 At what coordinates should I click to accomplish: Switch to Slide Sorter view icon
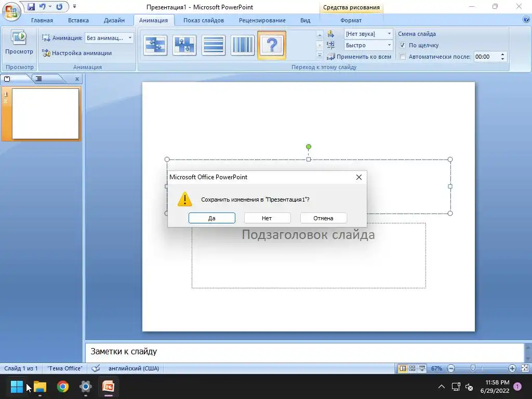point(412,368)
